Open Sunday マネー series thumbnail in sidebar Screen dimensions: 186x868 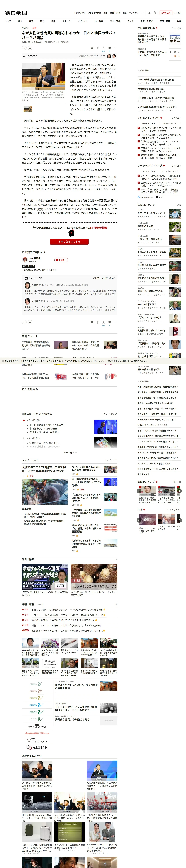[x=175, y=39]
